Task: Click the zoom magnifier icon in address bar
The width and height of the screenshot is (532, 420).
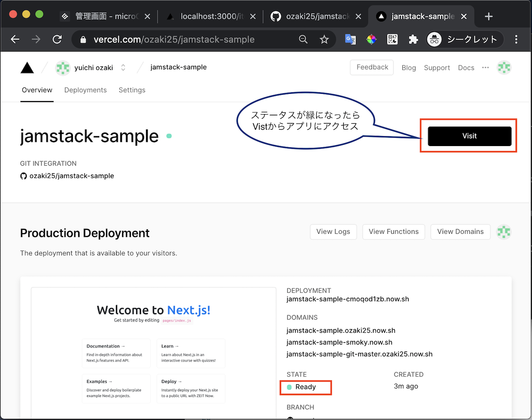Action: (303, 39)
